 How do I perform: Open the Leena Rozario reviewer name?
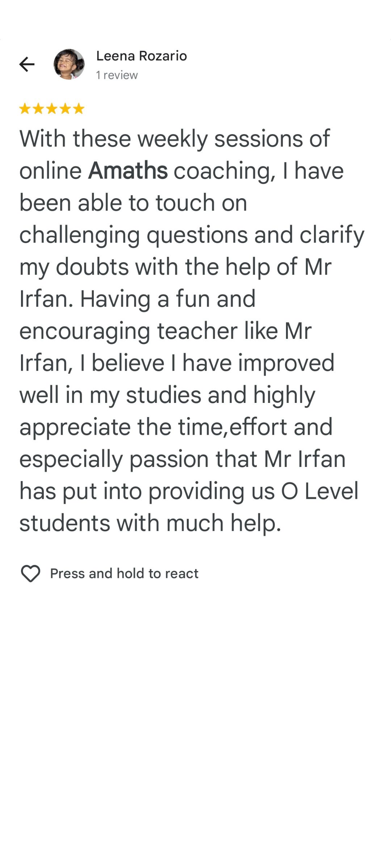142,56
